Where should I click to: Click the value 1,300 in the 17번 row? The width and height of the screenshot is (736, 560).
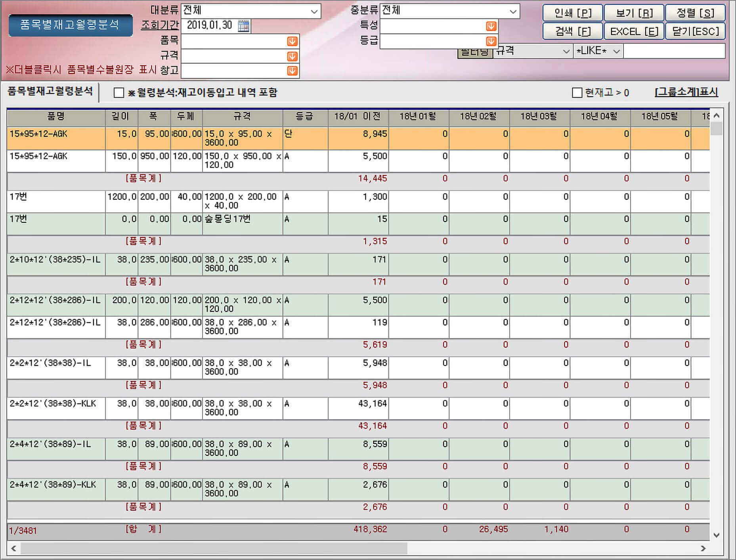point(375,197)
